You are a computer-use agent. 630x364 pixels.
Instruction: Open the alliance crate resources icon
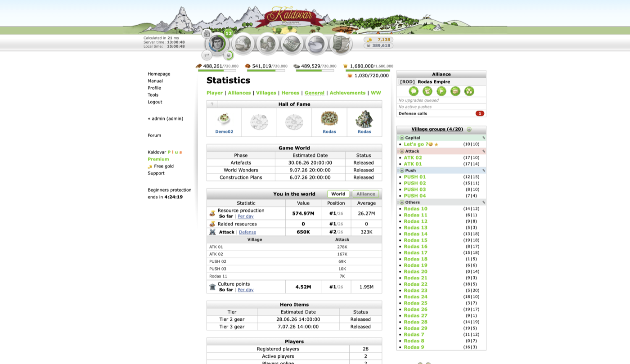pos(455,91)
